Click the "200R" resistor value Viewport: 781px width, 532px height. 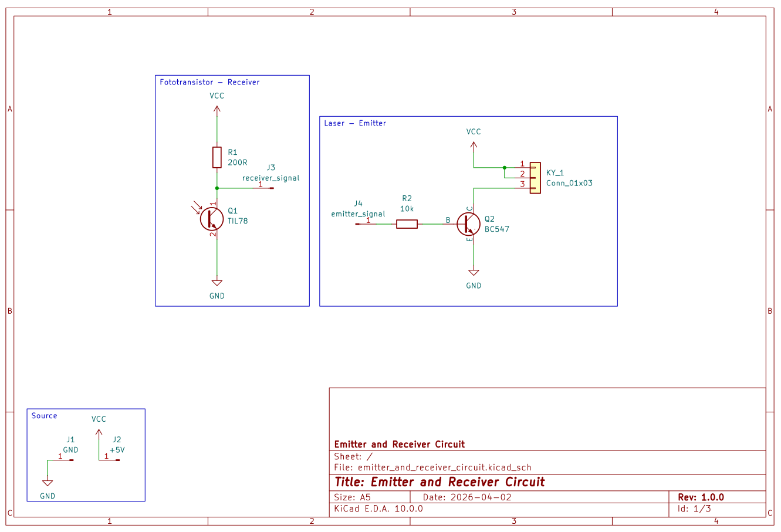[x=238, y=162]
